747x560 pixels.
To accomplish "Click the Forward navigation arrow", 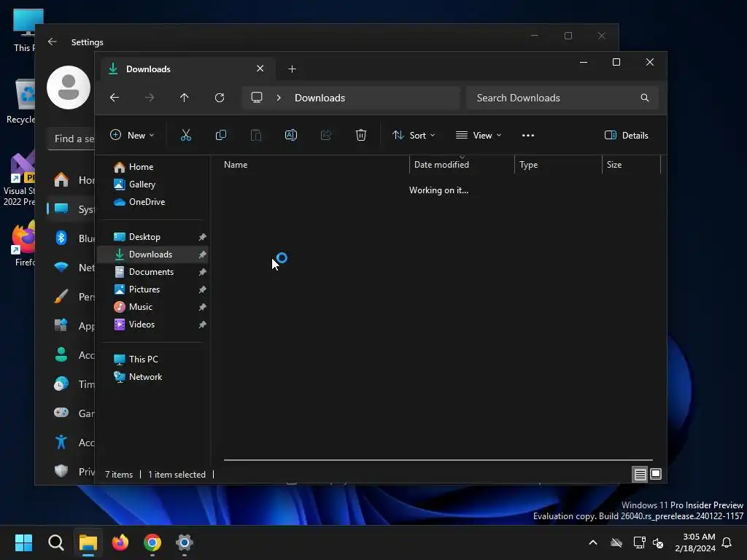I will click(150, 98).
